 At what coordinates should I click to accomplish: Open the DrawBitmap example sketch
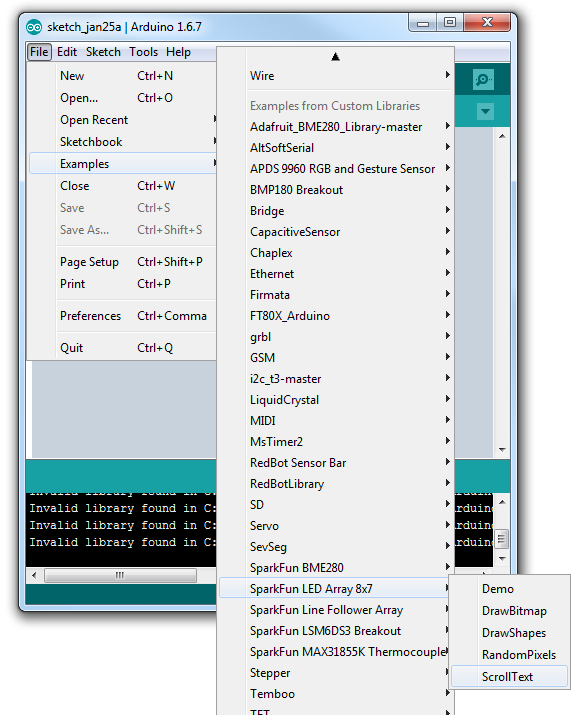509,611
